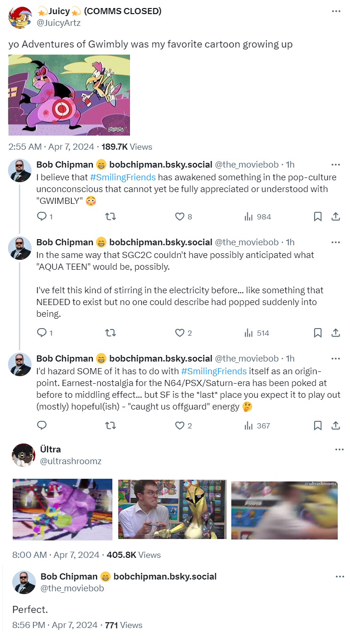View analytics showing 984 views
Image resolution: width=350 pixels, height=644 pixels.
258,217
